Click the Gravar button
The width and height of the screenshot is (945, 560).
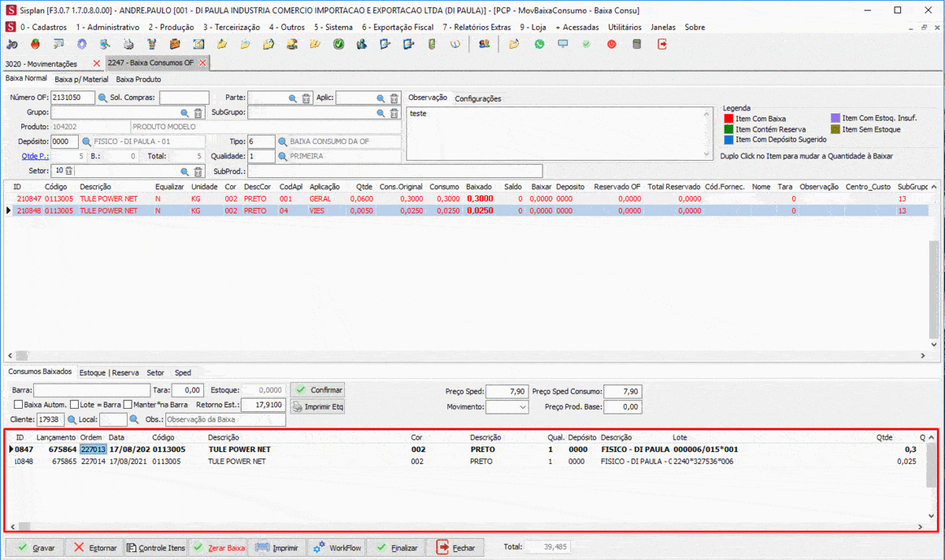(35, 547)
